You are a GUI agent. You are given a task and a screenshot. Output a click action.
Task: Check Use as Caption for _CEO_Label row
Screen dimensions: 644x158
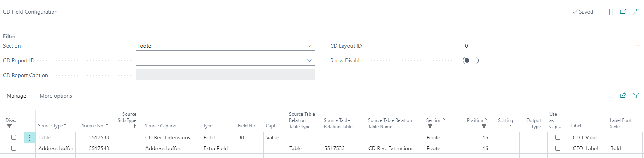click(x=558, y=148)
